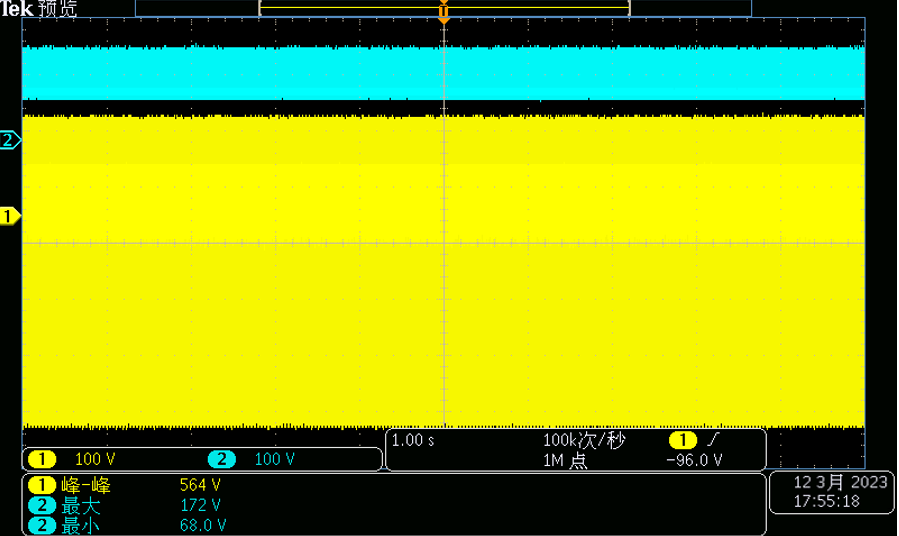Select the cyan channel 2 badge at 100 V
Image resolution: width=899 pixels, height=536 pixels.
click(x=221, y=459)
